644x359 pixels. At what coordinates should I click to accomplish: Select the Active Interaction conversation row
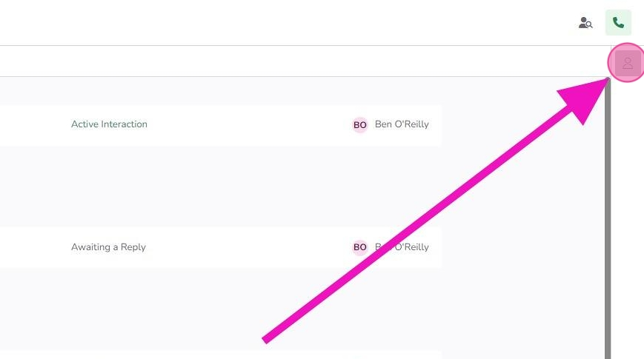click(221, 125)
